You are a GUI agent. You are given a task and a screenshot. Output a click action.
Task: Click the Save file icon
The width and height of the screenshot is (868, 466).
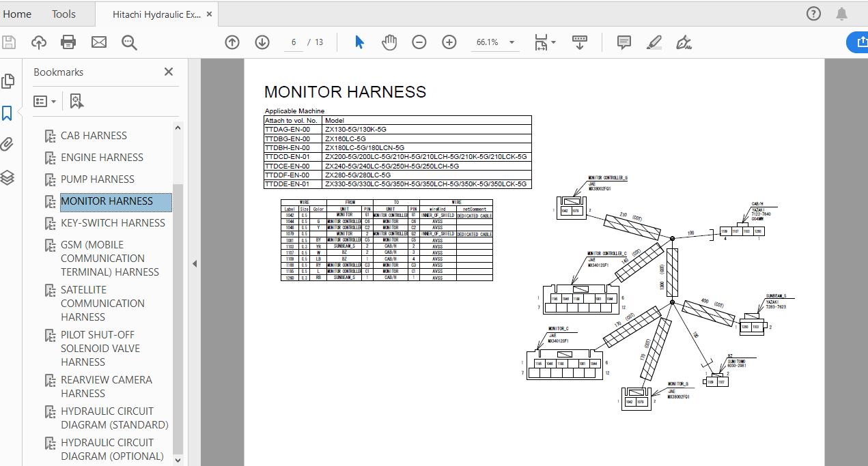(9, 42)
